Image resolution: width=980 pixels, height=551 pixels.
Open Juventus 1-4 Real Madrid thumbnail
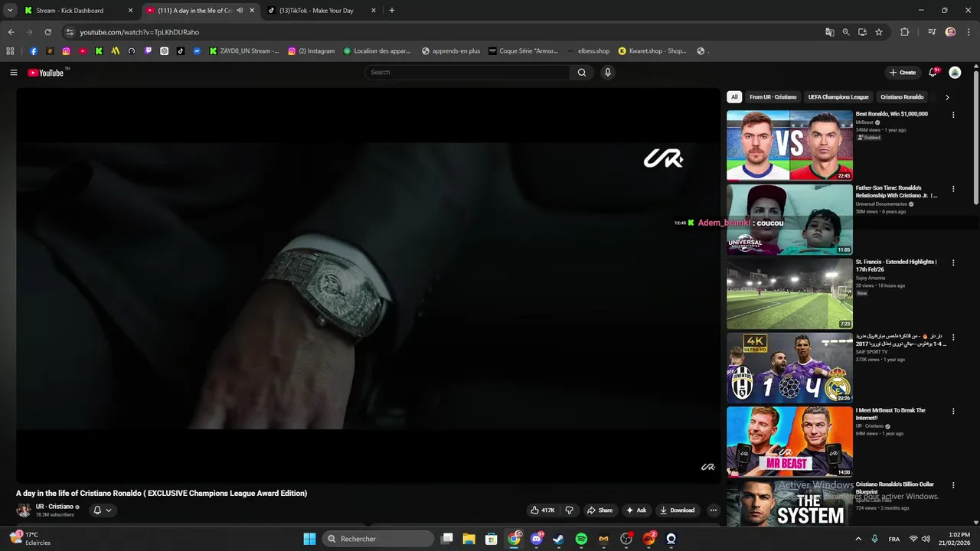789,368
